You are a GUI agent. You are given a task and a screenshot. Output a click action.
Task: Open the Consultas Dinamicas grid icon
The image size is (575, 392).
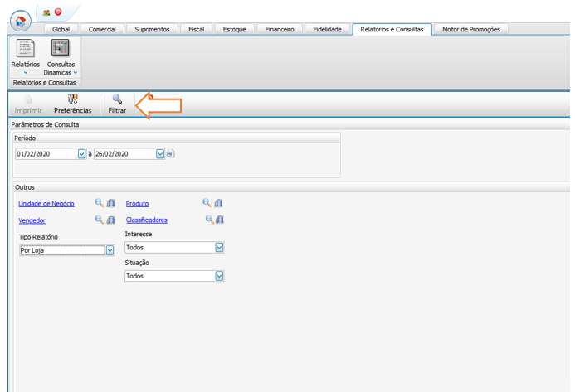61,48
